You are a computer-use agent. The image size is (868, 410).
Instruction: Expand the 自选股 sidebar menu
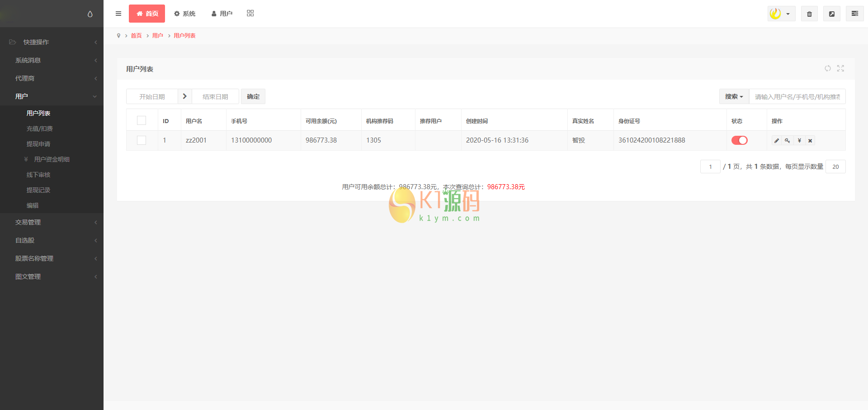(x=52, y=240)
